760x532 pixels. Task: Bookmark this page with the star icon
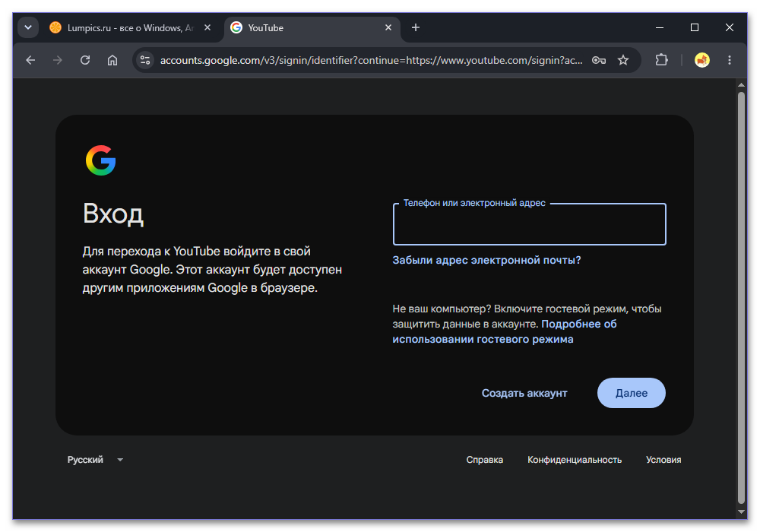pos(623,60)
